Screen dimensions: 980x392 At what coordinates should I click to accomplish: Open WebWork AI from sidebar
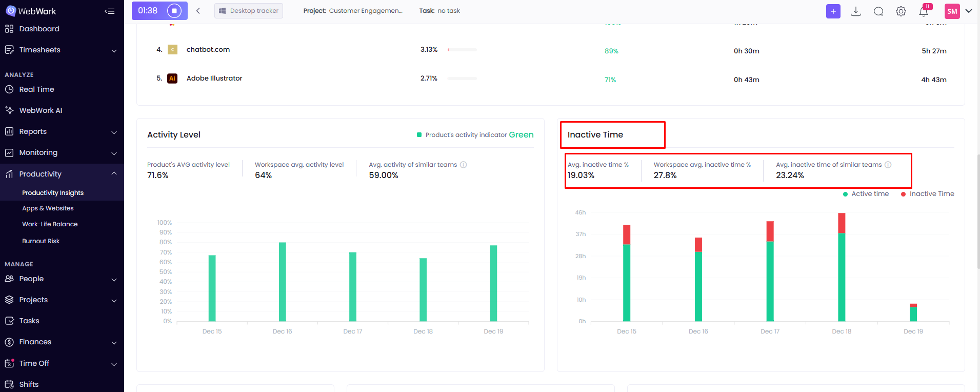tap(41, 110)
